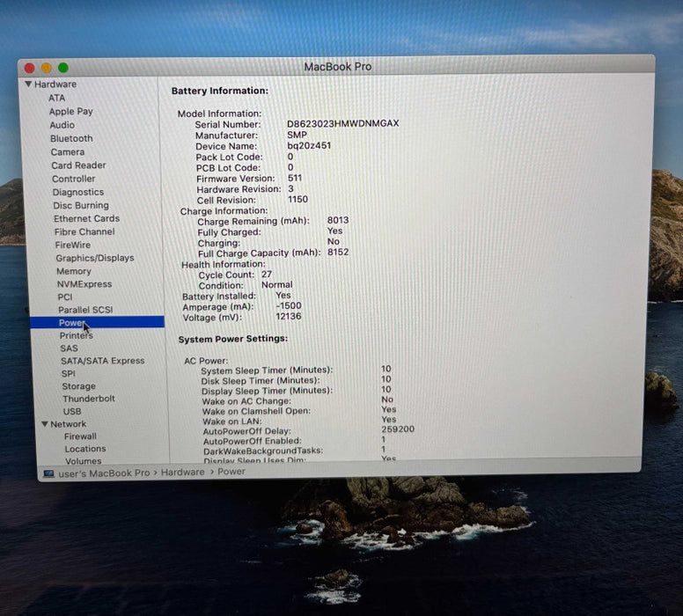This screenshot has height=616, width=683.
Task: Click the Hardware Revision label
Action: 239,189
